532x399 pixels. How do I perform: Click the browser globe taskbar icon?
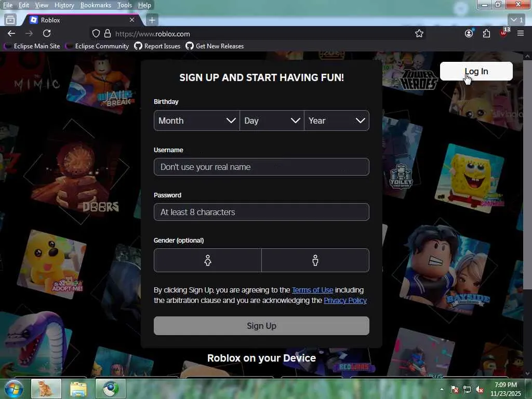111,389
